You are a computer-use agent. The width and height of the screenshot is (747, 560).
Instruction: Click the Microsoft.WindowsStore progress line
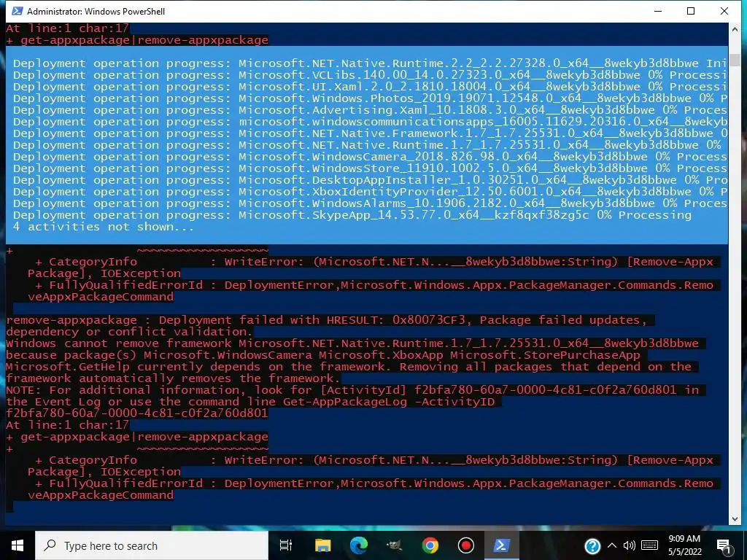point(370,168)
